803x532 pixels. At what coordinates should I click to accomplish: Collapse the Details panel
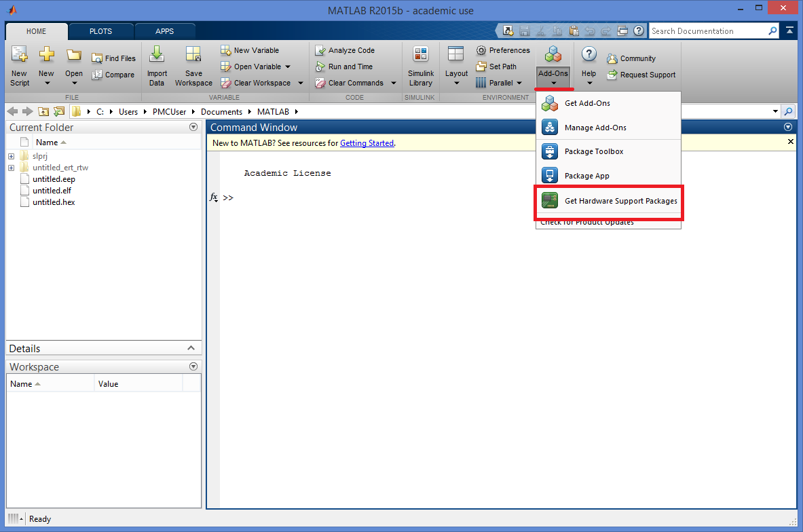point(191,348)
